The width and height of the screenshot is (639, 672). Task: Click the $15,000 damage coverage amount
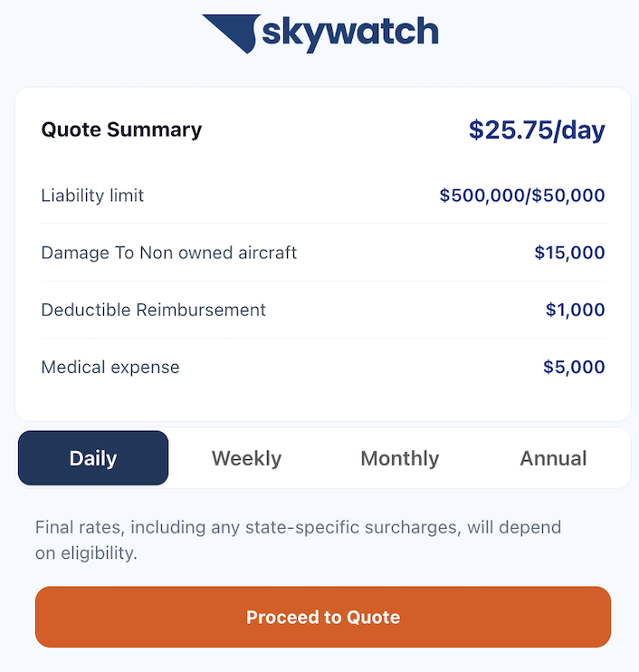click(x=569, y=253)
